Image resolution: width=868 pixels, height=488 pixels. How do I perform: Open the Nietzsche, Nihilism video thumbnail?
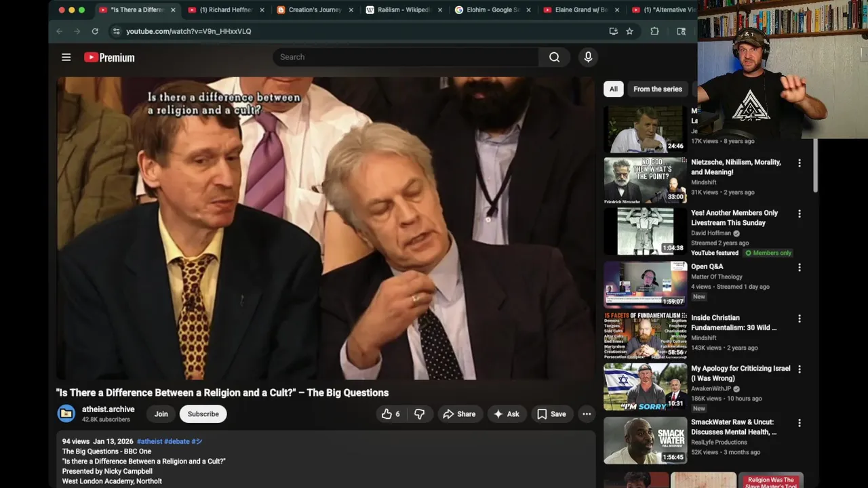point(645,180)
